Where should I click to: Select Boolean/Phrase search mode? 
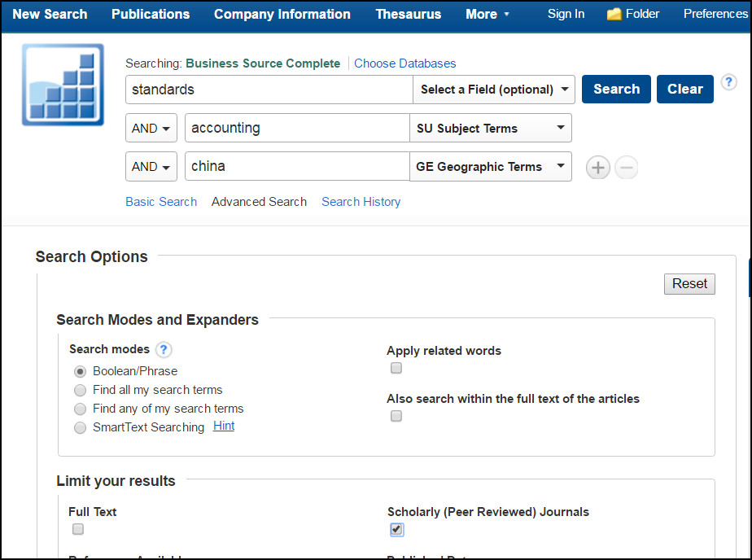tap(80, 372)
